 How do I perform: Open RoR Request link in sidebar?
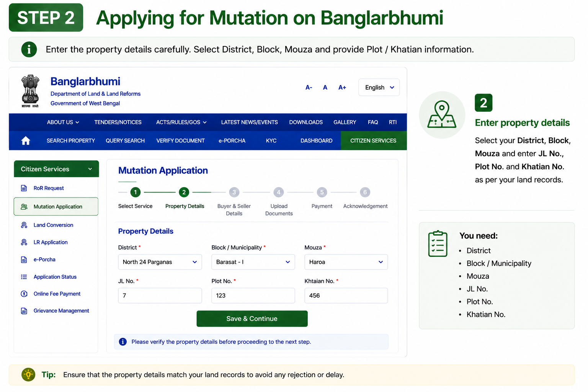click(x=49, y=188)
